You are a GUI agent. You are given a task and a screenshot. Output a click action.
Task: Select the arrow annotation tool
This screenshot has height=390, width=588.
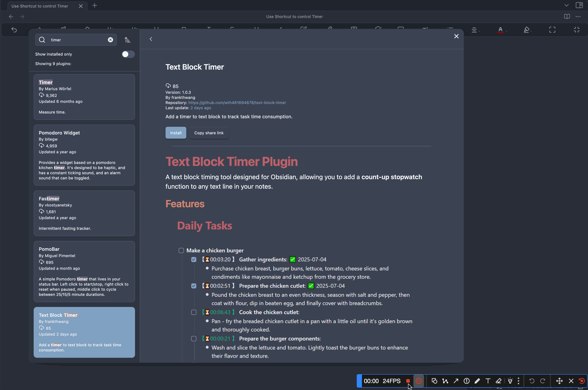click(456, 381)
